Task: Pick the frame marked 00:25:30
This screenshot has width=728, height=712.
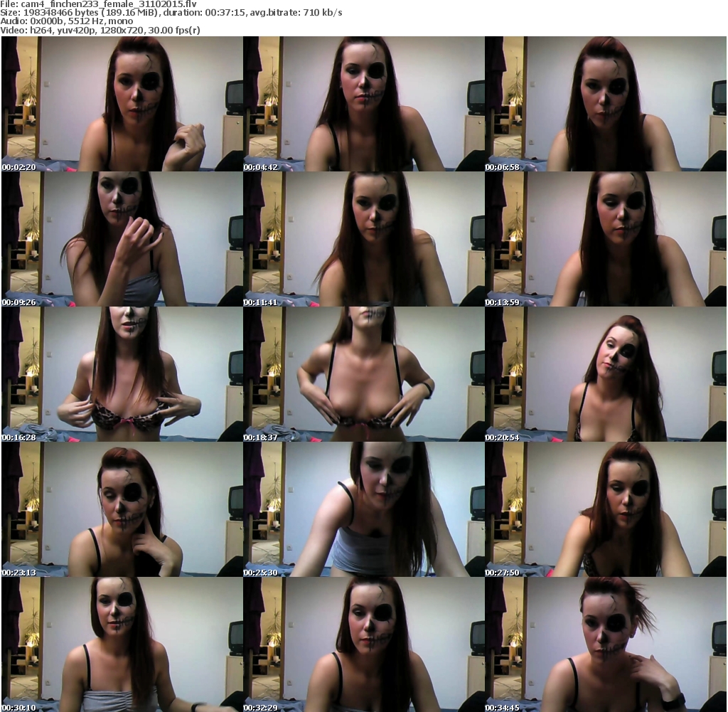Action: coord(364,509)
